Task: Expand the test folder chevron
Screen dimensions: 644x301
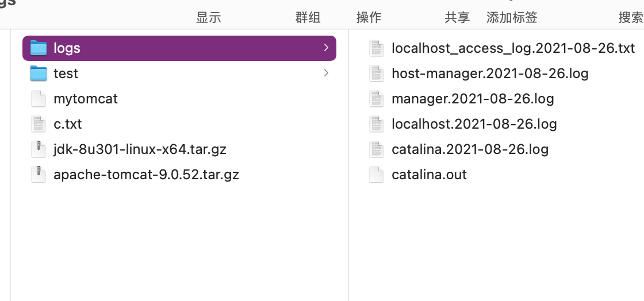Action: [x=326, y=73]
